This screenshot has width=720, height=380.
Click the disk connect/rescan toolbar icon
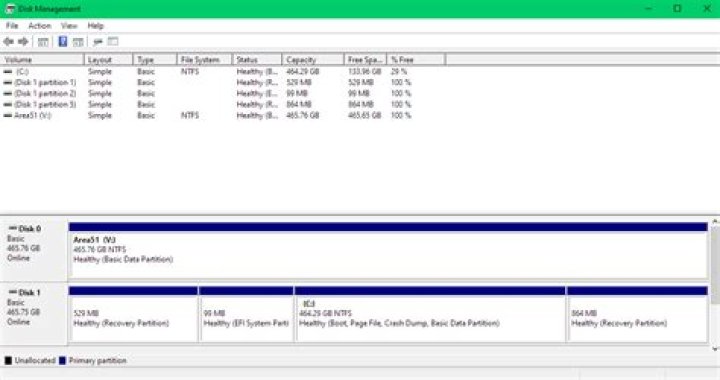point(97,42)
